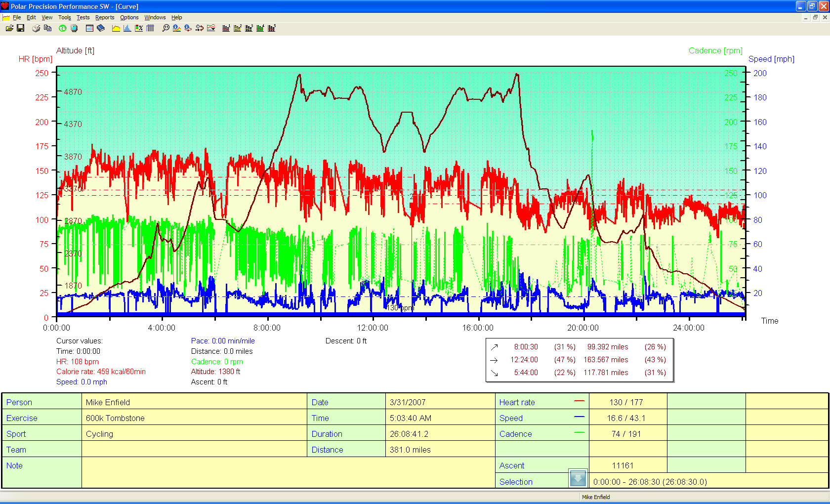The image size is (830, 504).
Task: Open the blue diary book icon
Action: (101, 28)
